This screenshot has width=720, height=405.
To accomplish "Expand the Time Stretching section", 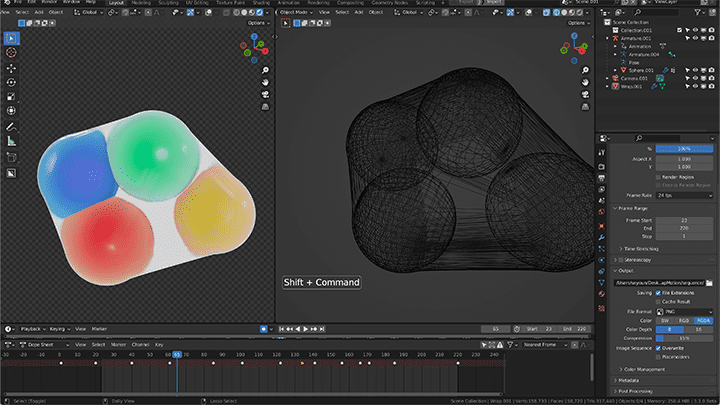I will coord(641,249).
